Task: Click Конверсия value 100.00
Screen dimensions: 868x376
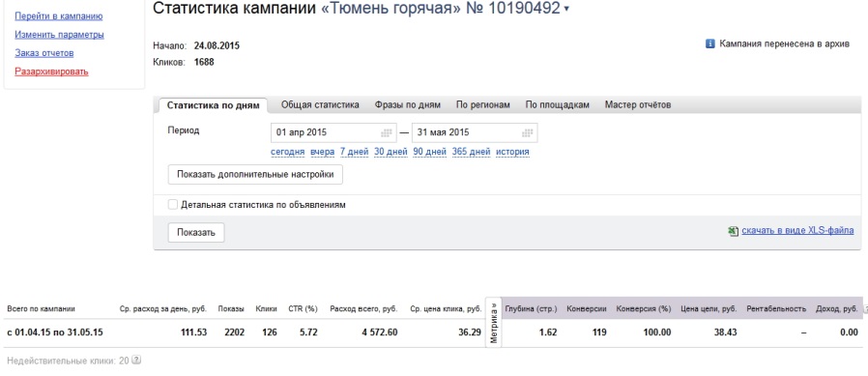Action: coord(656,333)
